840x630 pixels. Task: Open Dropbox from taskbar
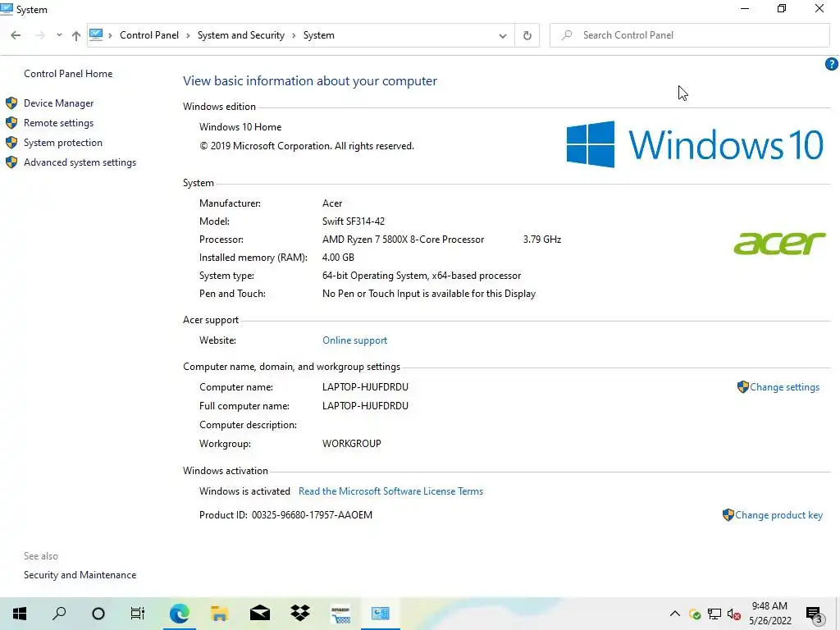coord(300,614)
